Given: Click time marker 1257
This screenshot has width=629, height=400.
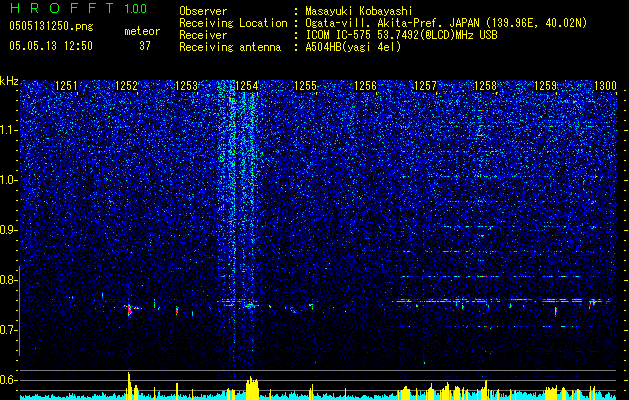Looking at the screenshot, I should 425,86.
